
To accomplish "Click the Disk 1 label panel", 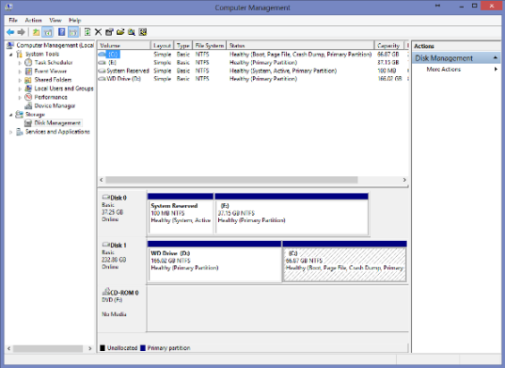I will point(122,262).
